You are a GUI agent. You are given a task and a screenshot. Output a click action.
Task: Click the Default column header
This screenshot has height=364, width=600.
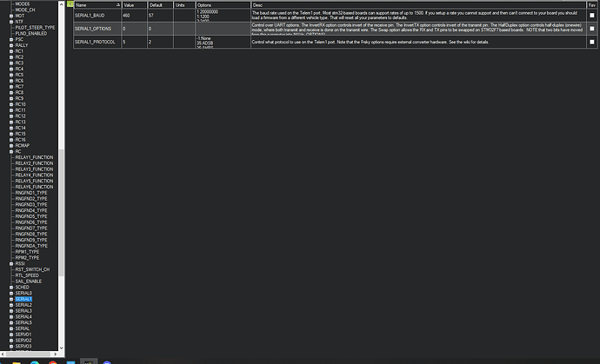pyautogui.click(x=160, y=5)
